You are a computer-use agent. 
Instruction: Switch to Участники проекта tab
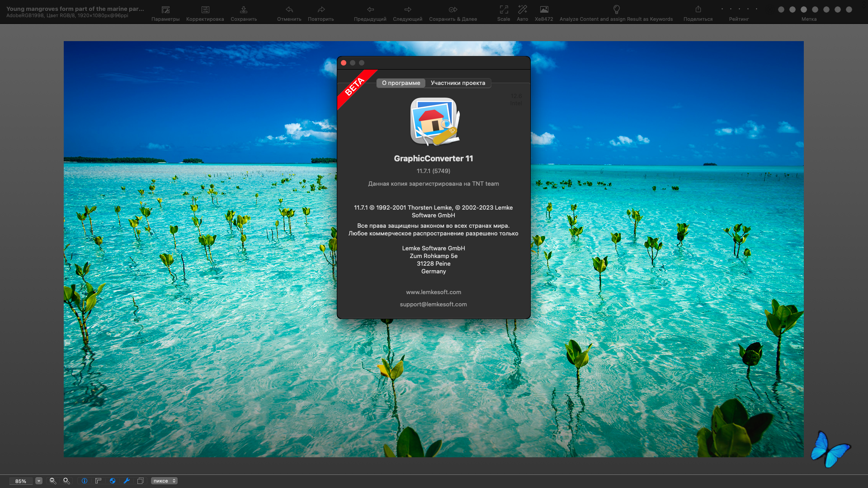tap(458, 83)
